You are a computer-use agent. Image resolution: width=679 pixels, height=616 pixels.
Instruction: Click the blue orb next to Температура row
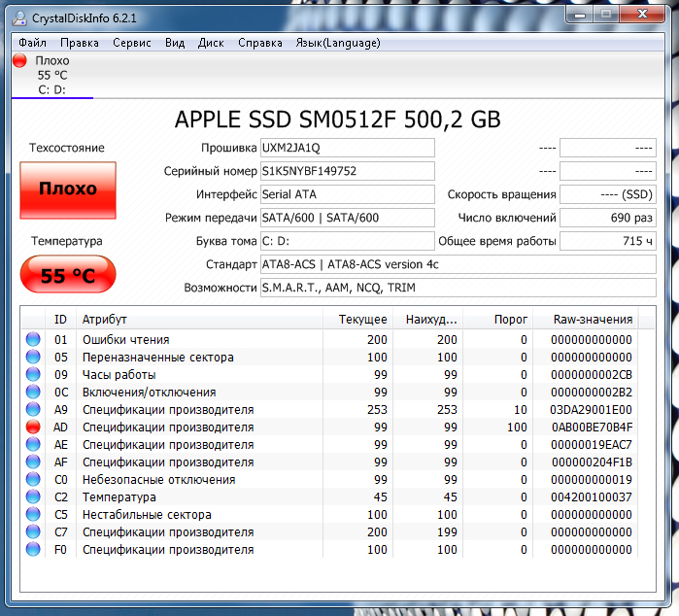[x=33, y=497]
